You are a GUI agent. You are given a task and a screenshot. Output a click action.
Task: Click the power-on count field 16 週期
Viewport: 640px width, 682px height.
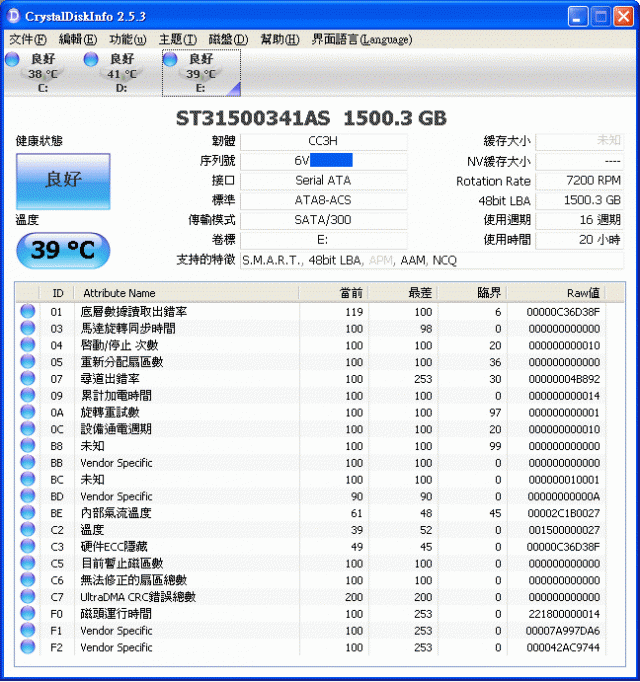580,220
